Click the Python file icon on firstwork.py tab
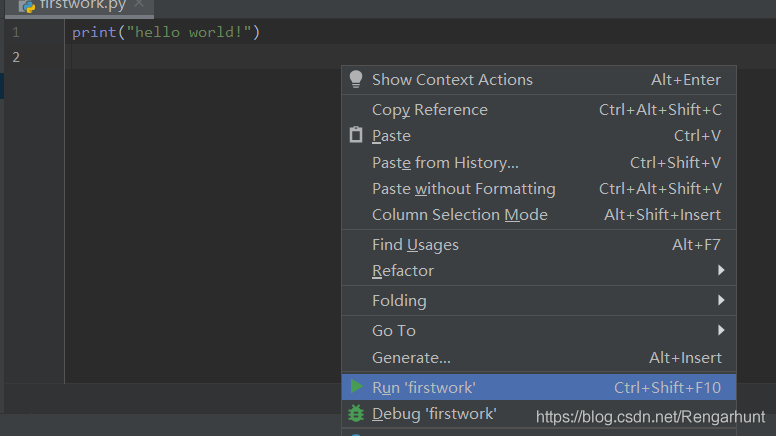Screen dimensions: 776x436 tap(27, 5)
